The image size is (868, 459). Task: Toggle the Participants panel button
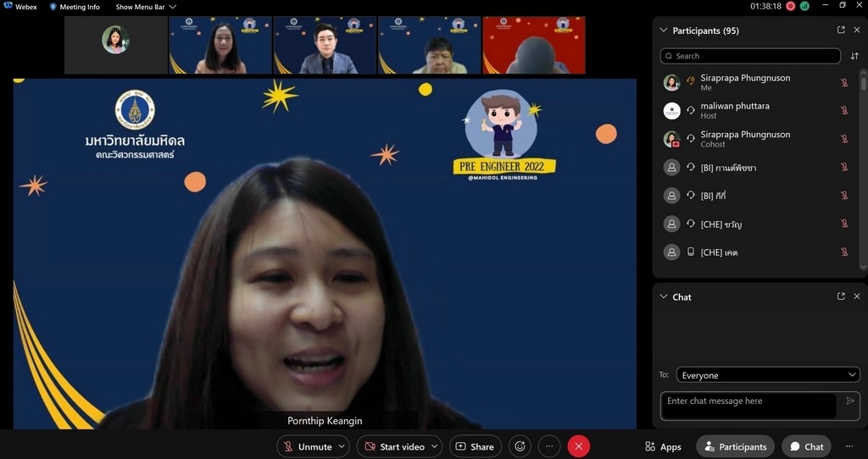pos(734,446)
